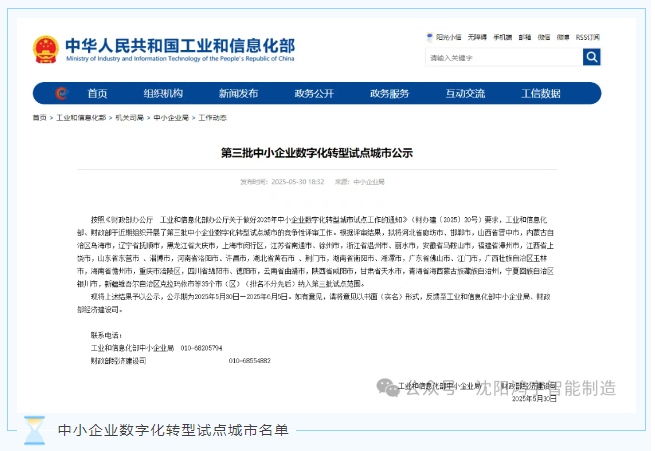Click the 联系电话 label
The image size is (655, 451).
(106, 335)
